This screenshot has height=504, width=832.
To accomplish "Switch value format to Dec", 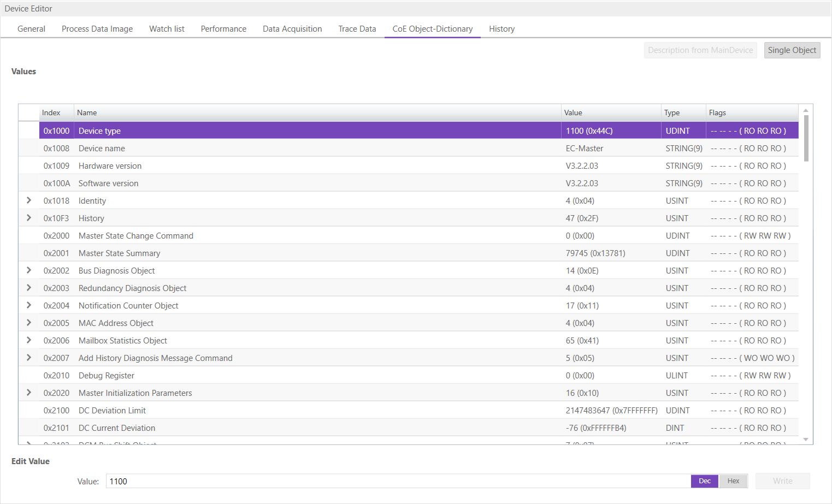I will pyautogui.click(x=704, y=481).
